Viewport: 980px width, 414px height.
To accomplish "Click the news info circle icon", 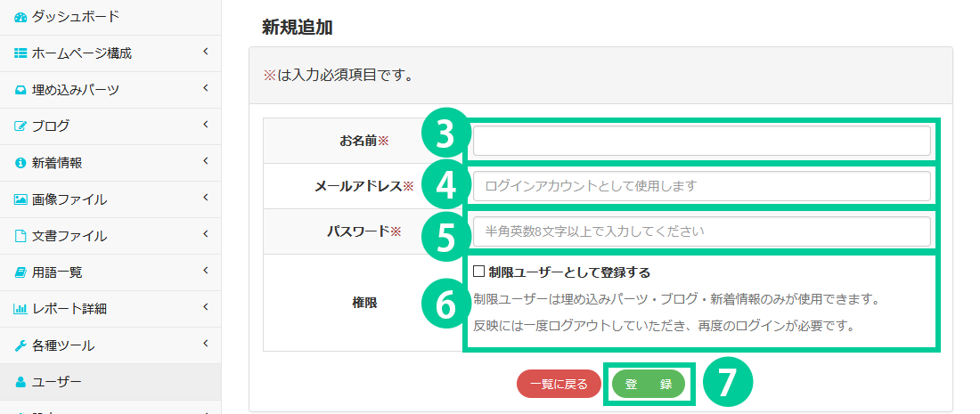I will pos(20,163).
